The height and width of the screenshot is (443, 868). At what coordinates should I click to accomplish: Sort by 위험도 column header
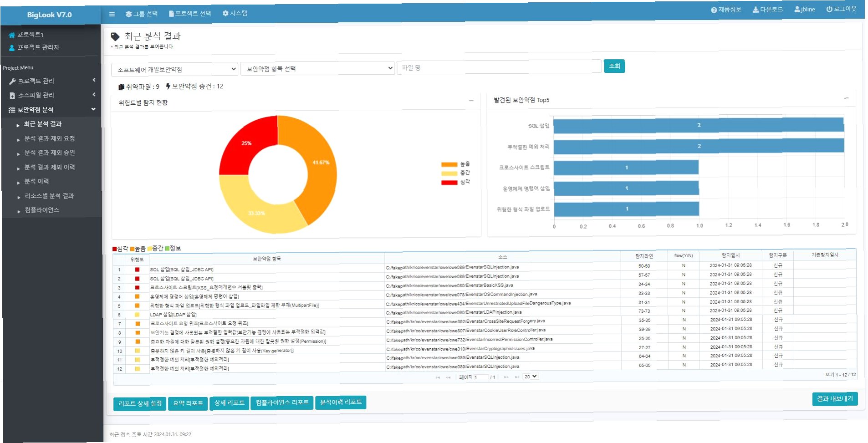coord(137,260)
